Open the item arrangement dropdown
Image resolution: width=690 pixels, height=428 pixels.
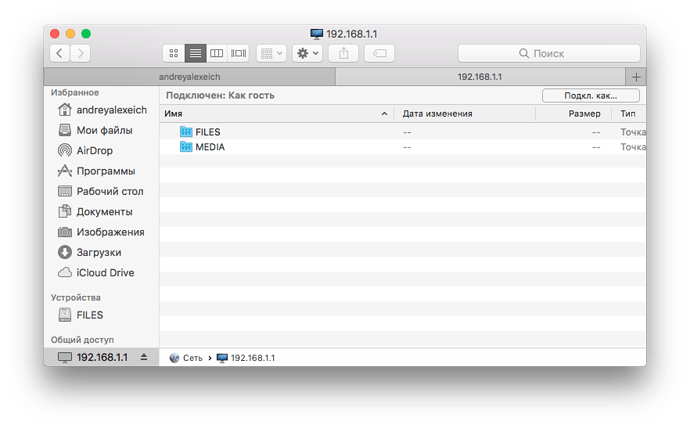click(x=271, y=53)
